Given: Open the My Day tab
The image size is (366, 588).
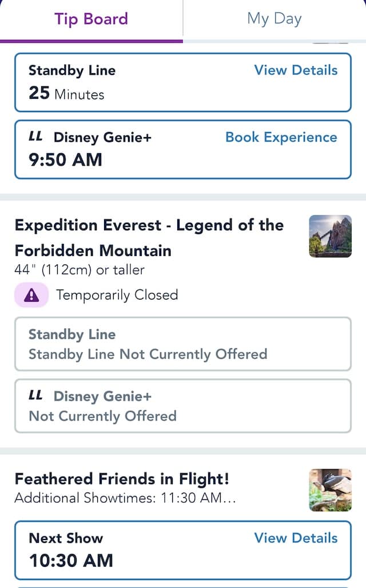Looking at the screenshot, I should pyautogui.click(x=274, y=19).
